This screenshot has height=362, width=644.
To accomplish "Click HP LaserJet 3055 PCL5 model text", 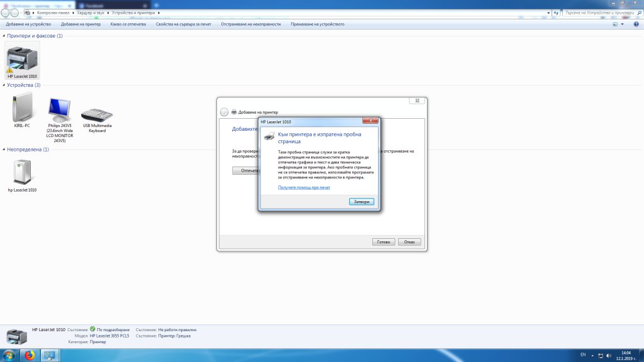I will click(x=109, y=336).
